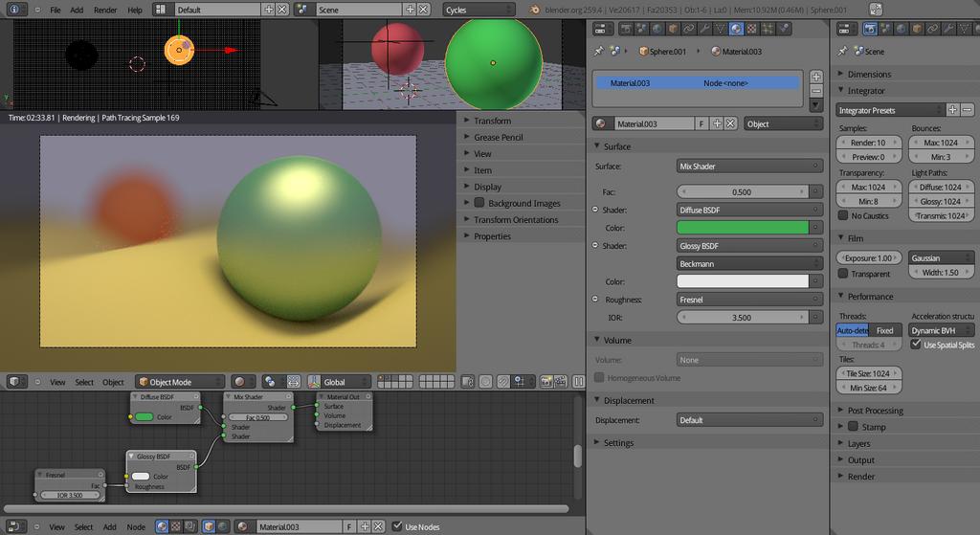Click the IOR 3.500 value field
Screen dimensions: 980x535
coord(743,318)
